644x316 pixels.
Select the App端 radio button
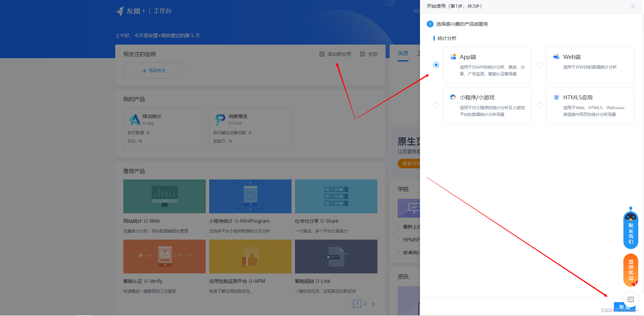436,65
